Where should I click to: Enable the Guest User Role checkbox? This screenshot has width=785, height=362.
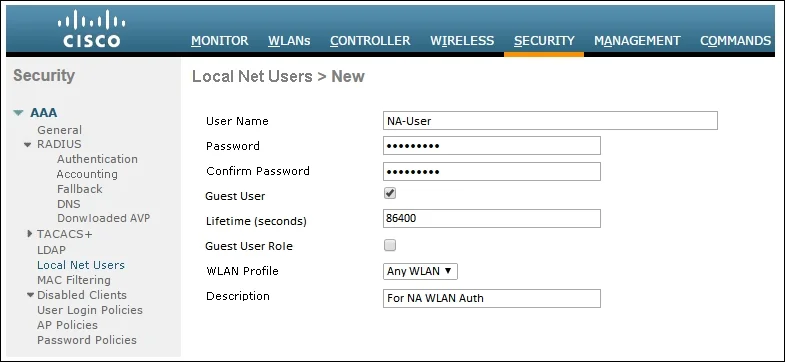(390, 245)
